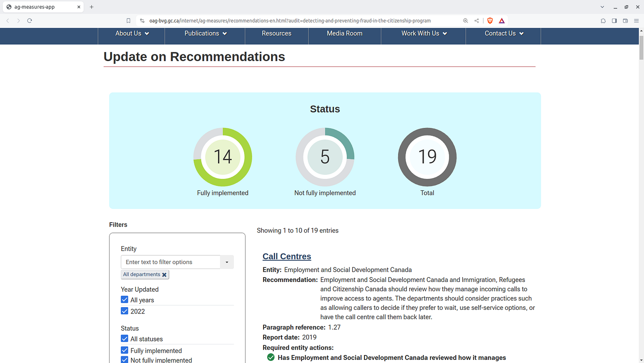Viewport: 644px width, 363px height.
Task: Click 'Showing 1 to 10 of 19 entries' text
Action: [x=298, y=231]
